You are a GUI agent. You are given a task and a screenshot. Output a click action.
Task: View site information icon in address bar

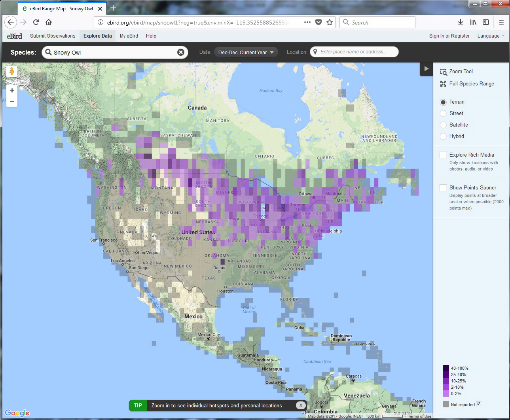(x=100, y=22)
